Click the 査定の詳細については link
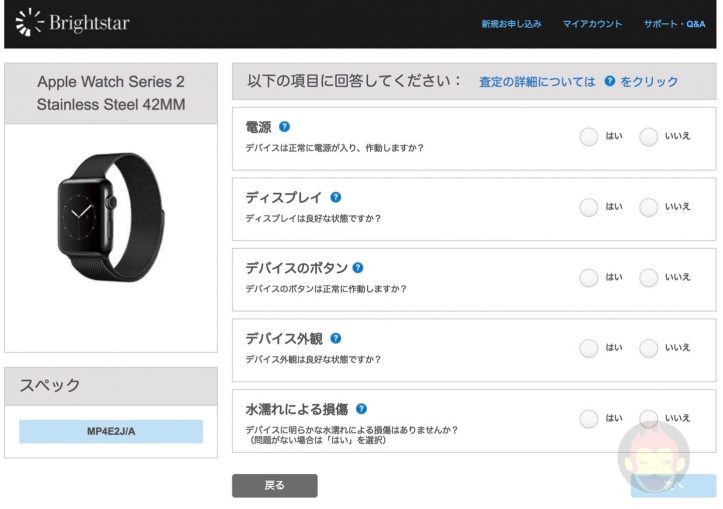The width and height of the screenshot is (723, 509). pyautogui.click(x=537, y=82)
